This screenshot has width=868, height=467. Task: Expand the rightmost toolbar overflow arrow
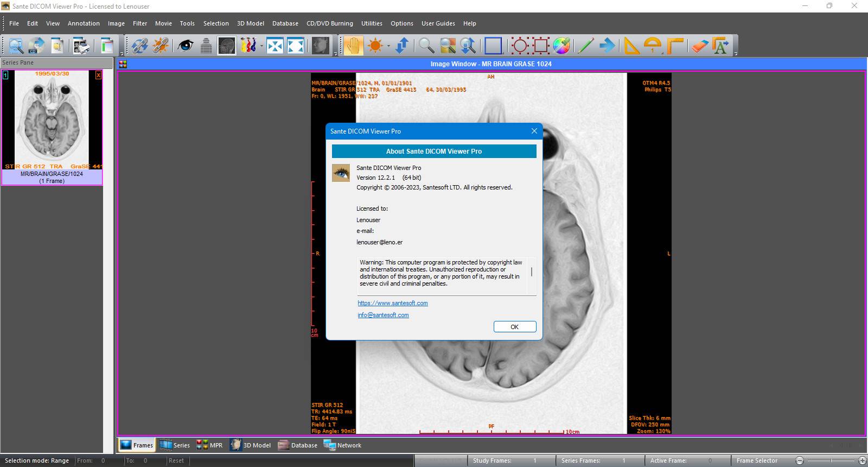[736, 53]
